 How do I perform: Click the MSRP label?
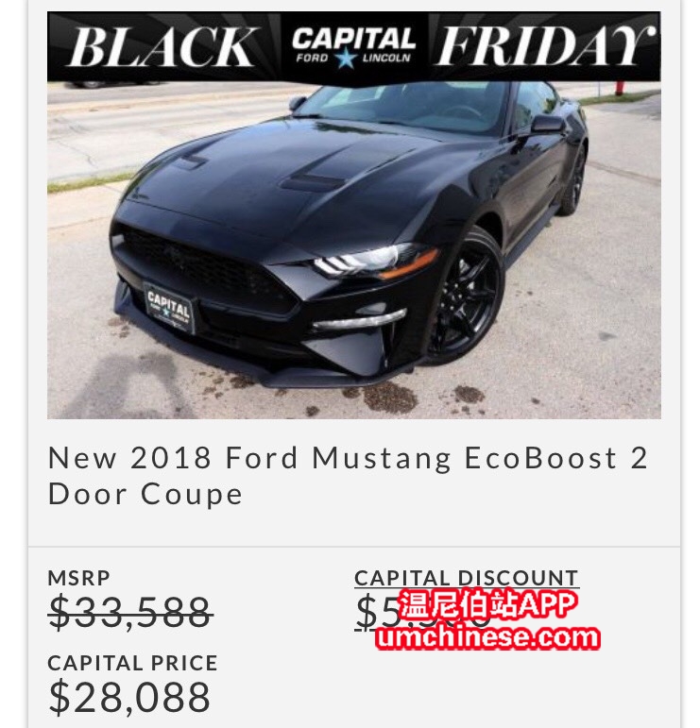[78, 578]
